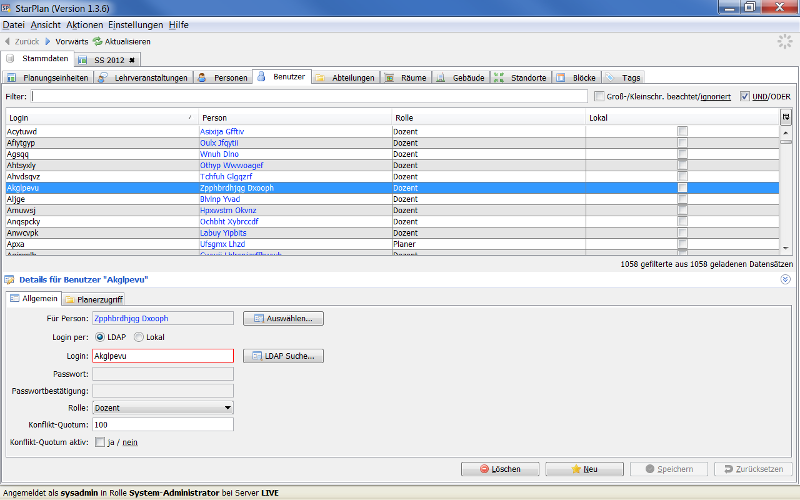Click the Auswählen... button
The height and width of the screenshot is (500, 800).
283,318
